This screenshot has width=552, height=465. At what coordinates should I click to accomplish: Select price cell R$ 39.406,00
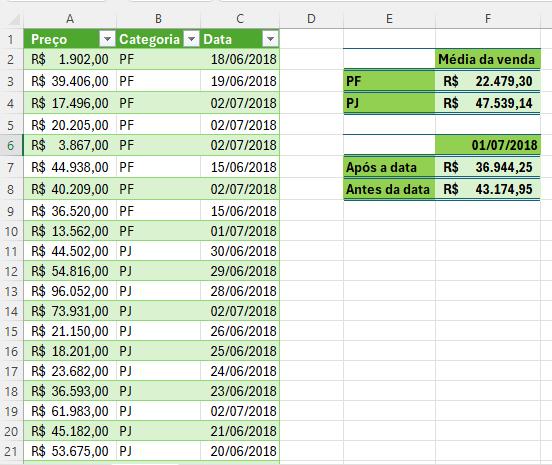point(70,81)
